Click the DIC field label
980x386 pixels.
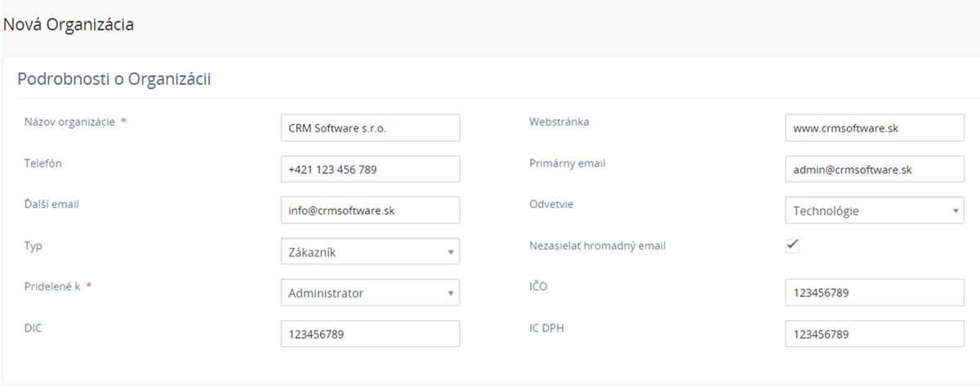point(33,327)
